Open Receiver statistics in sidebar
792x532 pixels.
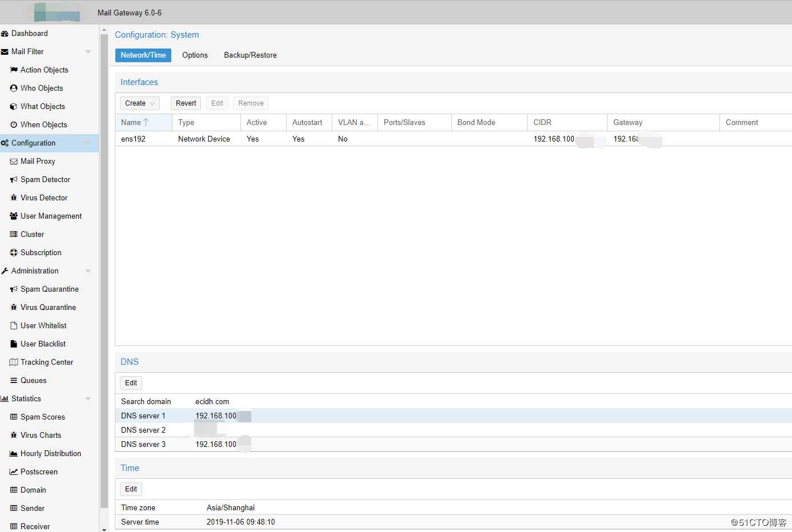[35, 527]
